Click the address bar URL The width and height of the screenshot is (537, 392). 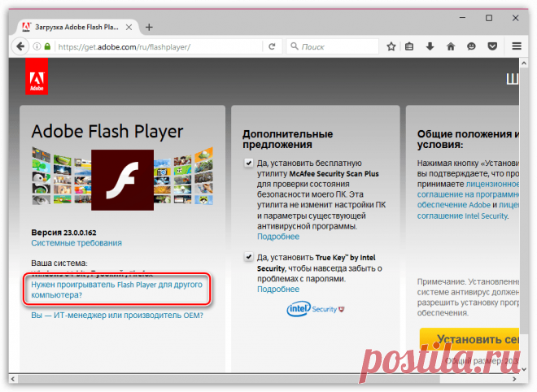(x=124, y=47)
